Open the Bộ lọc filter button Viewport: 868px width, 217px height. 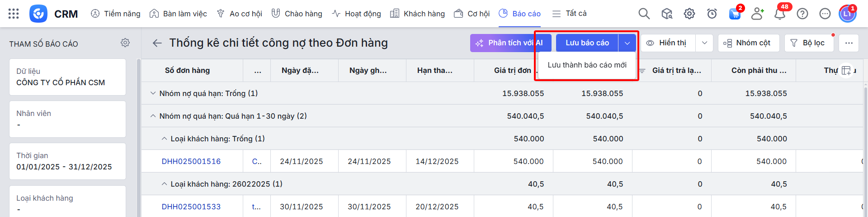[807, 43]
